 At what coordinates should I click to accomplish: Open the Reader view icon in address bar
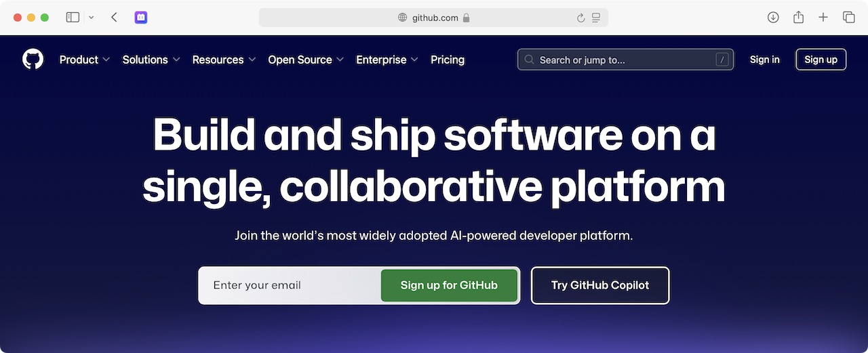(x=596, y=18)
